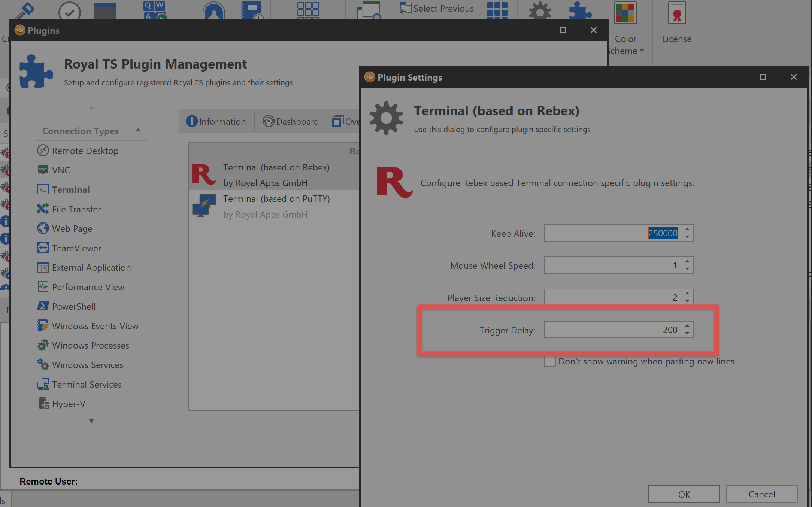Image resolution: width=812 pixels, height=507 pixels.
Task: Open the Hyper-V connection type
Action: coord(69,404)
